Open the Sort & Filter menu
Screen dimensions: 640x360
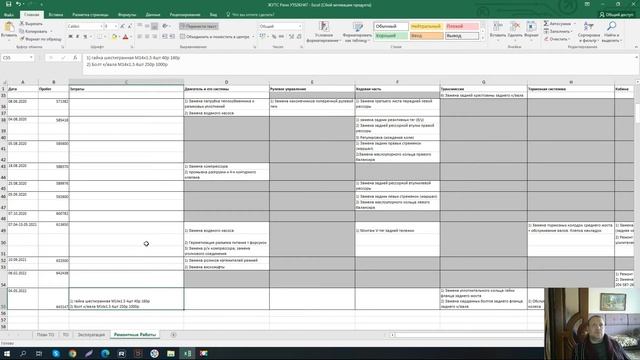pyautogui.click(x=589, y=32)
